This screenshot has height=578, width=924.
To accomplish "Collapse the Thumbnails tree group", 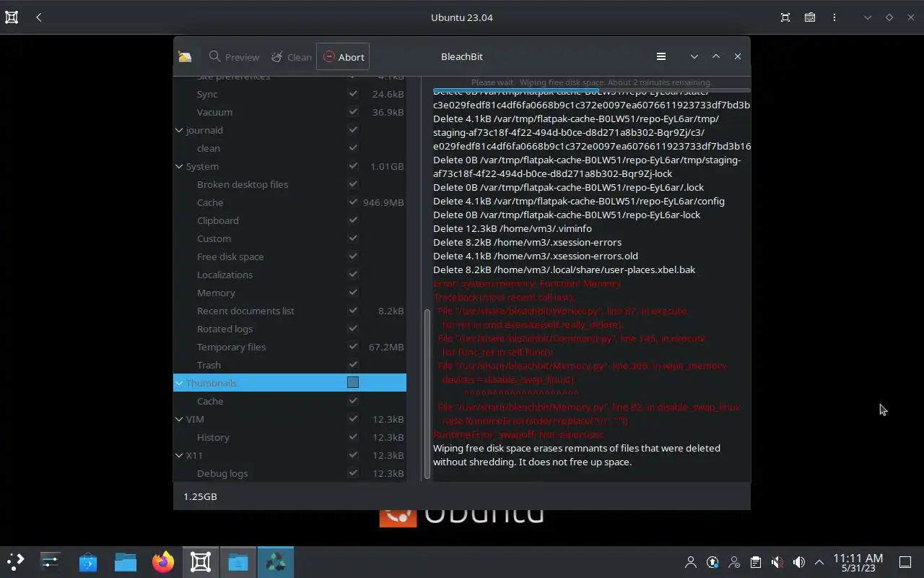I will click(179, 383).
